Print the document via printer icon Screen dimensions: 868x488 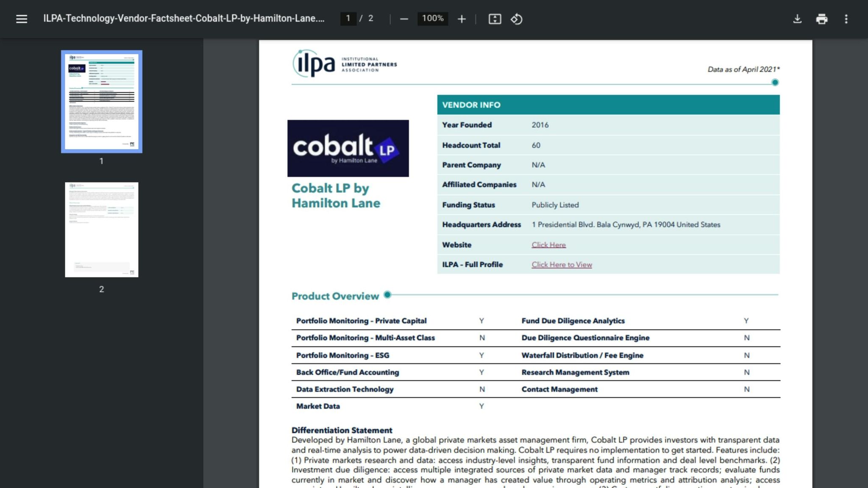point(821,19)
